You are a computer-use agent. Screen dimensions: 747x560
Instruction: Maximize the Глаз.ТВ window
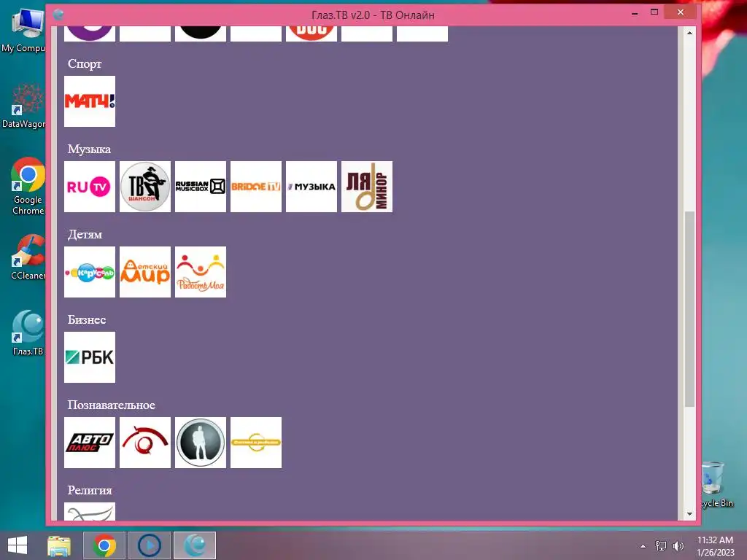click(x=654, y=13)
